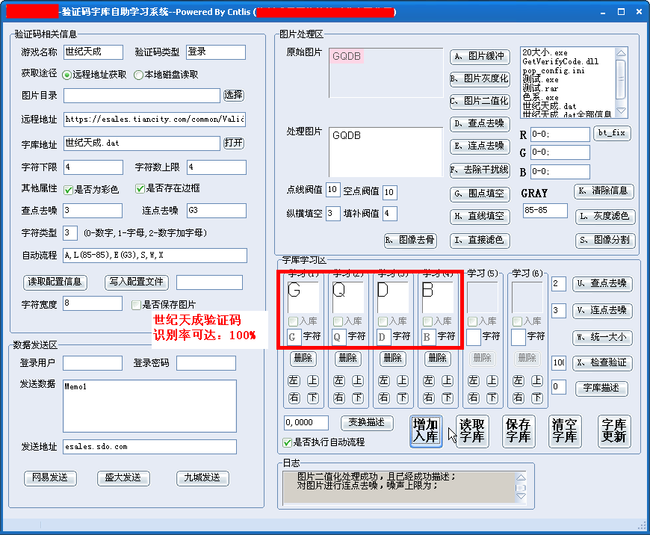650x535 pixels.
Task: Run C、图片二值化 binarization
Action: pyautogui.click(x=480, y=101)
